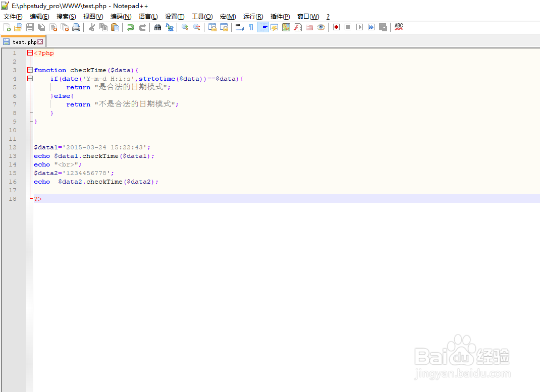Save the current file icon
The width and height of the screenshot is (540, 392).
point(30,28)
